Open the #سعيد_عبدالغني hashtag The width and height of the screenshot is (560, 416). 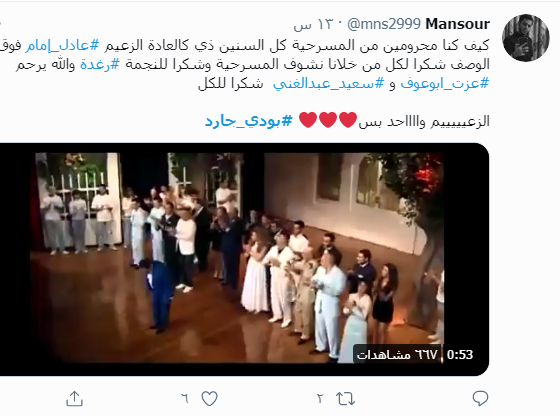(x=329, y=83)
